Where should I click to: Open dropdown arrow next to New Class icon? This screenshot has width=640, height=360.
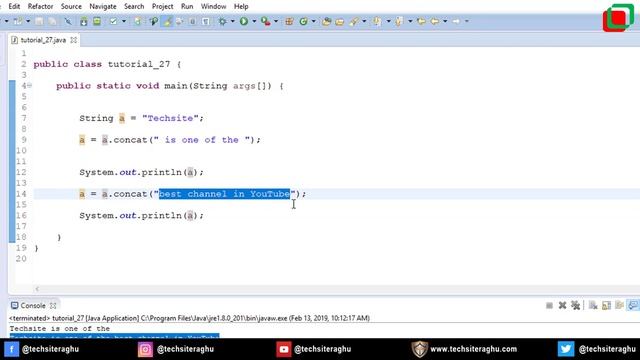click(x=313, y=21)
